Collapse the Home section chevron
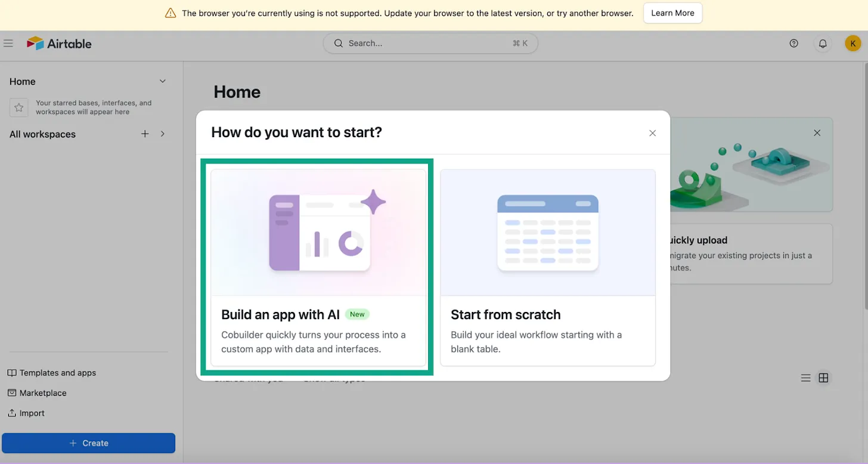 (x=162, y=81)
